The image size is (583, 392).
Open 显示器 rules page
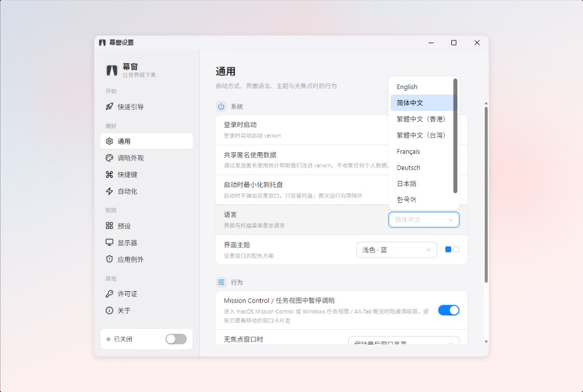tap(146, 242)
